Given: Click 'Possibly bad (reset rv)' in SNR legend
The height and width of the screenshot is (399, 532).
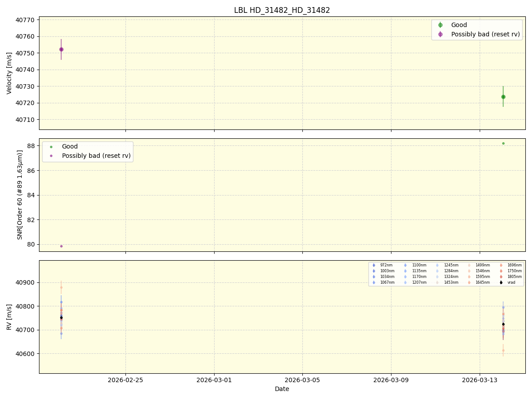Looking at the screenshot, I should pyautogui.click(x=96, y=156).
